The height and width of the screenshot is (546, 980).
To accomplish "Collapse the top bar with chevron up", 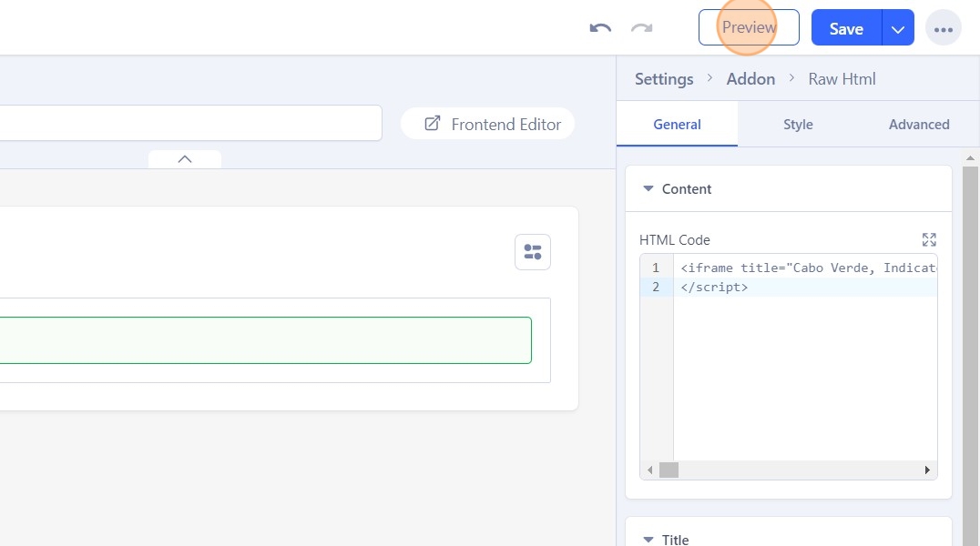I will tap(184, 159).
